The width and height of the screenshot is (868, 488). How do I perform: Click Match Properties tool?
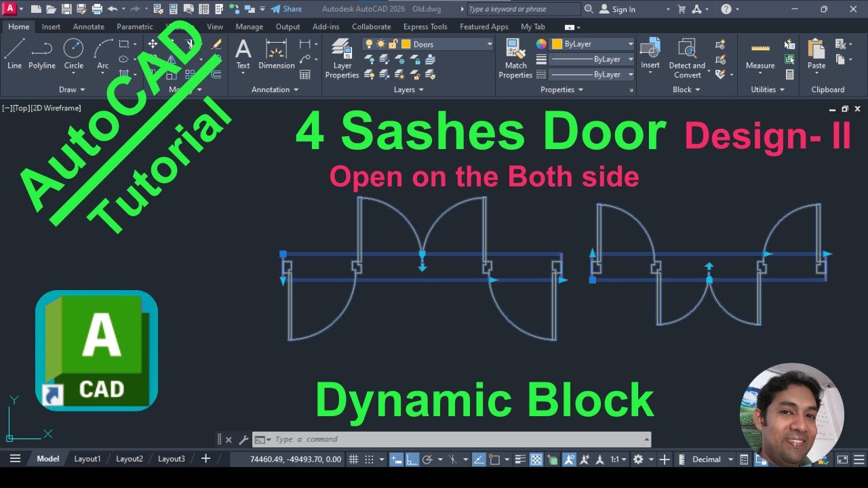[515, 59]
